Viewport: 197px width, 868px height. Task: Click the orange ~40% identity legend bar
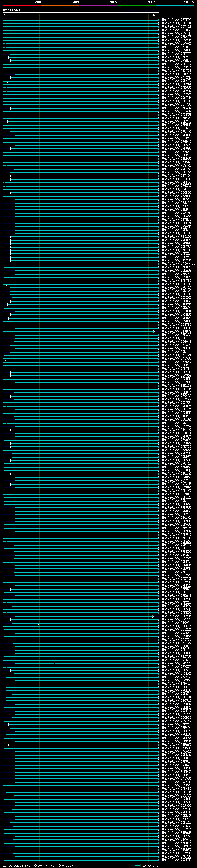tap(60, 6)
